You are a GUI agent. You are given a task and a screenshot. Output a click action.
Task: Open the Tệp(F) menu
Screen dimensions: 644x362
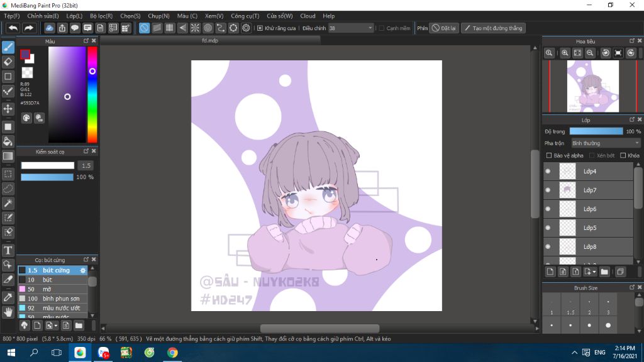pyautogui.click(x=12, y=16)
